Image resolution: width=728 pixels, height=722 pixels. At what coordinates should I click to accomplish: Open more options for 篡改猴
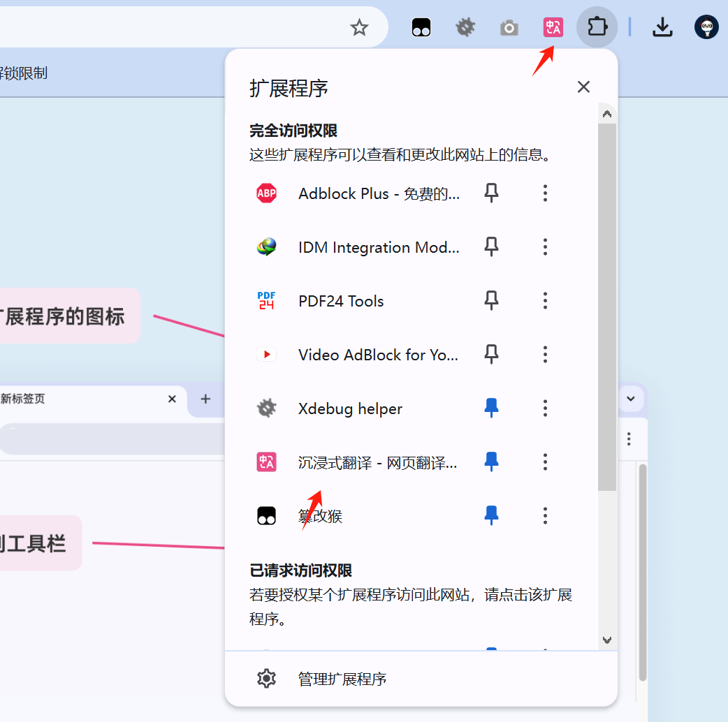tap(545, 515)
